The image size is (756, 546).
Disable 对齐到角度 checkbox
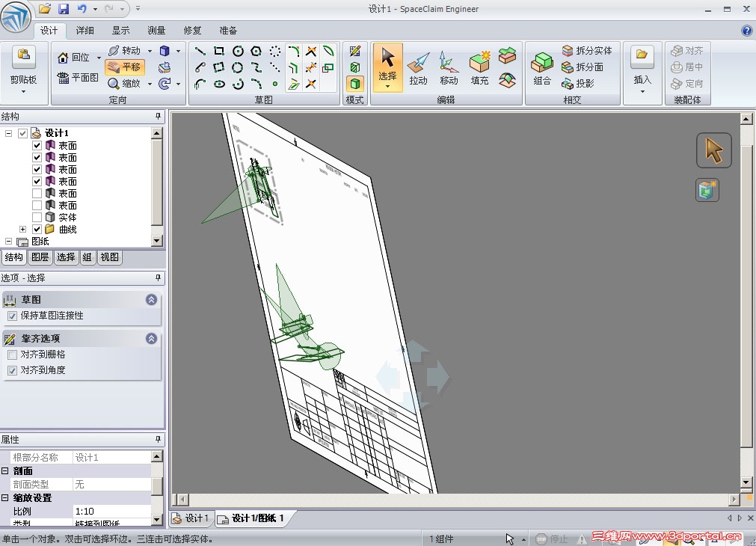13,370
